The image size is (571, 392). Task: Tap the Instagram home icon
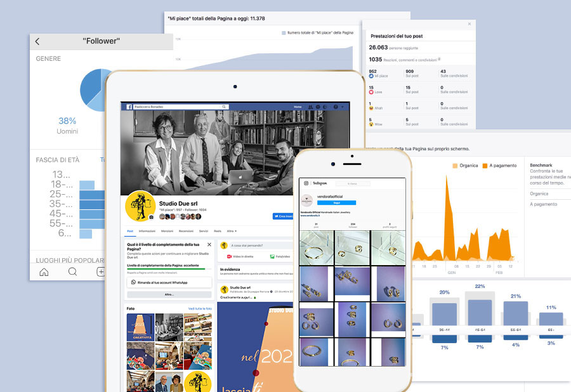(44, 271)
